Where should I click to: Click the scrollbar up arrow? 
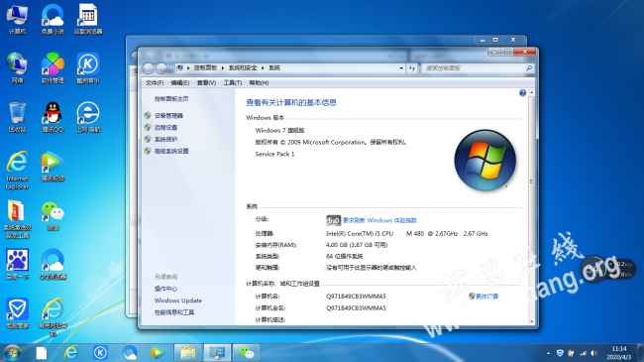click(x=531, y=93)
